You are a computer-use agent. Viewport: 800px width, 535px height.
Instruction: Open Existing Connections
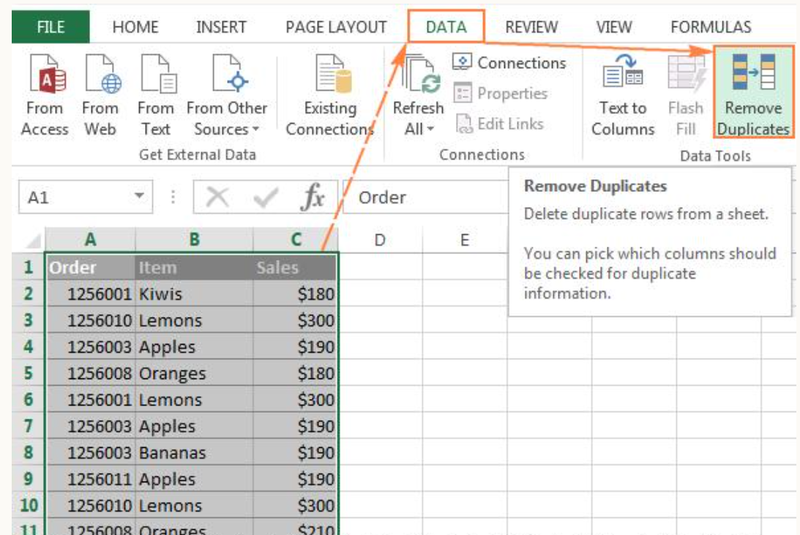[x=330, y=95]
